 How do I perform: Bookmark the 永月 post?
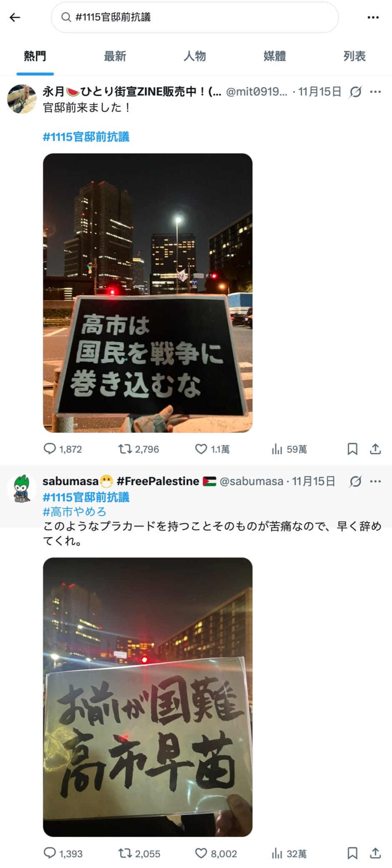[x=352, y=449]
